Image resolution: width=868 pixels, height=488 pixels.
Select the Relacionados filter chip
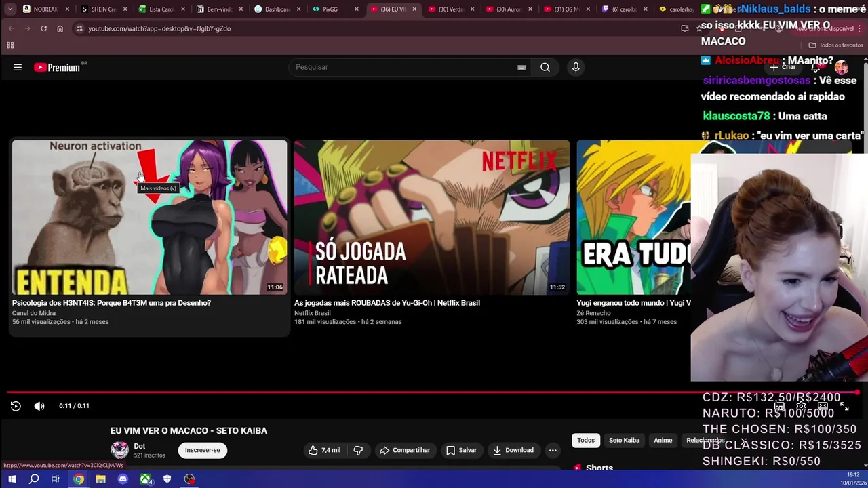tap(705, 441)
